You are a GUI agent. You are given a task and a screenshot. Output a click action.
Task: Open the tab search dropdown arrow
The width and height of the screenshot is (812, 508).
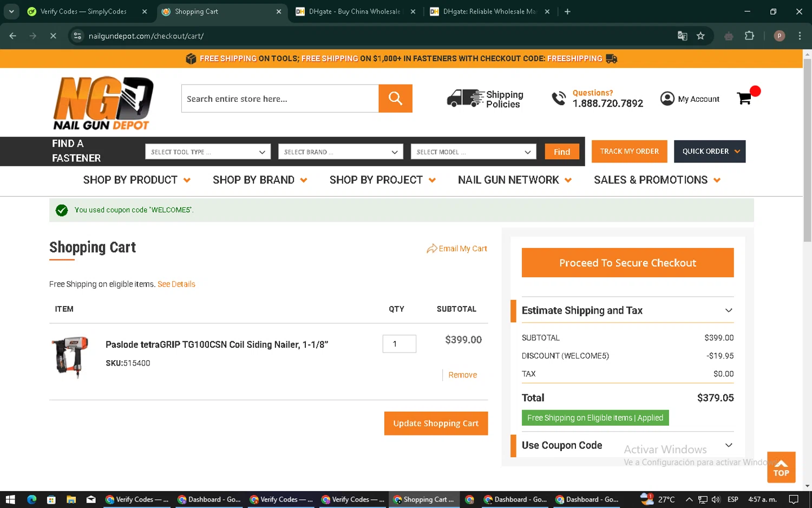(x=11, y=11)
